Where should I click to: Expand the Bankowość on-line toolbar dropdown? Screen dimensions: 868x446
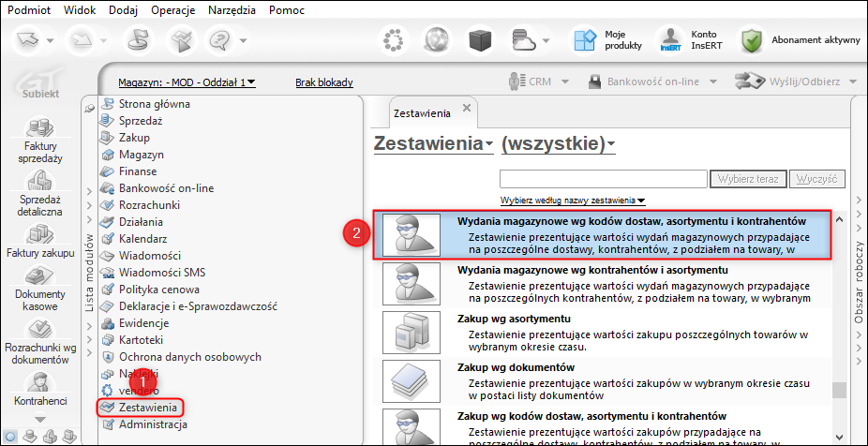click(713, 82)
